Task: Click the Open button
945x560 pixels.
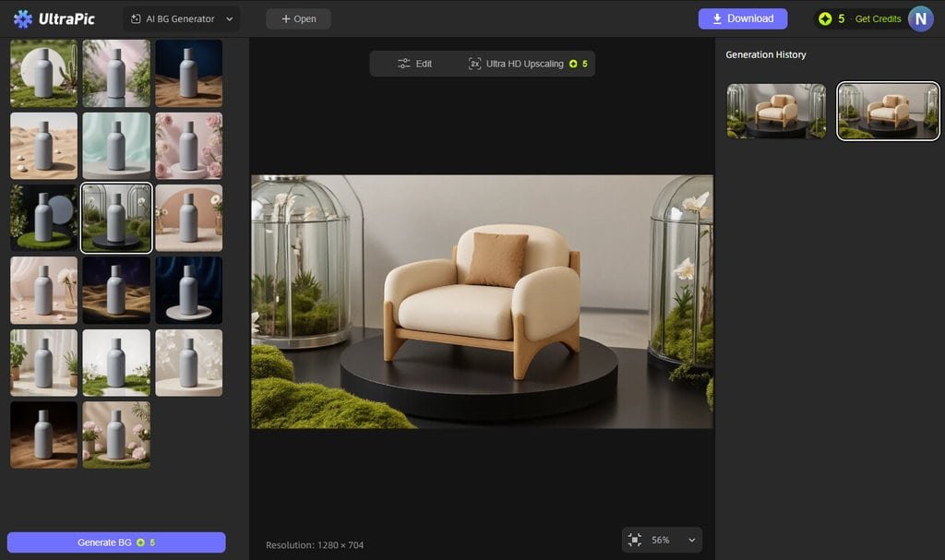Action: pos(298,18)
